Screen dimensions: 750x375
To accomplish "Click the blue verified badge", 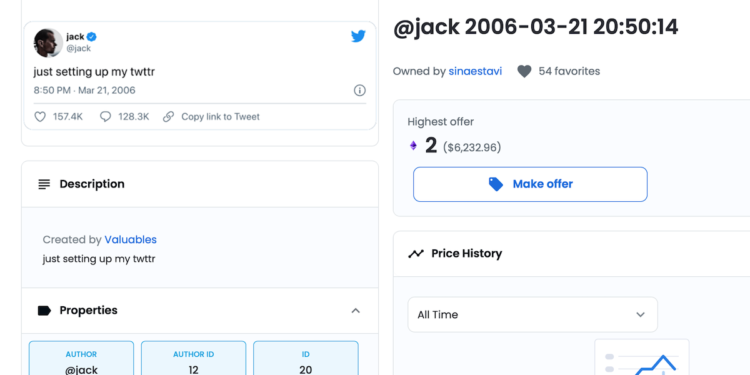I will click(x=92, y=37).
